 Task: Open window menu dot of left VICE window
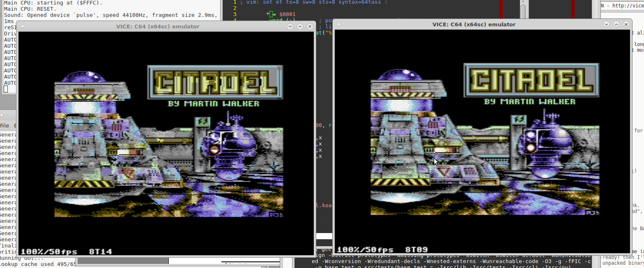click(x=23, y=26)
